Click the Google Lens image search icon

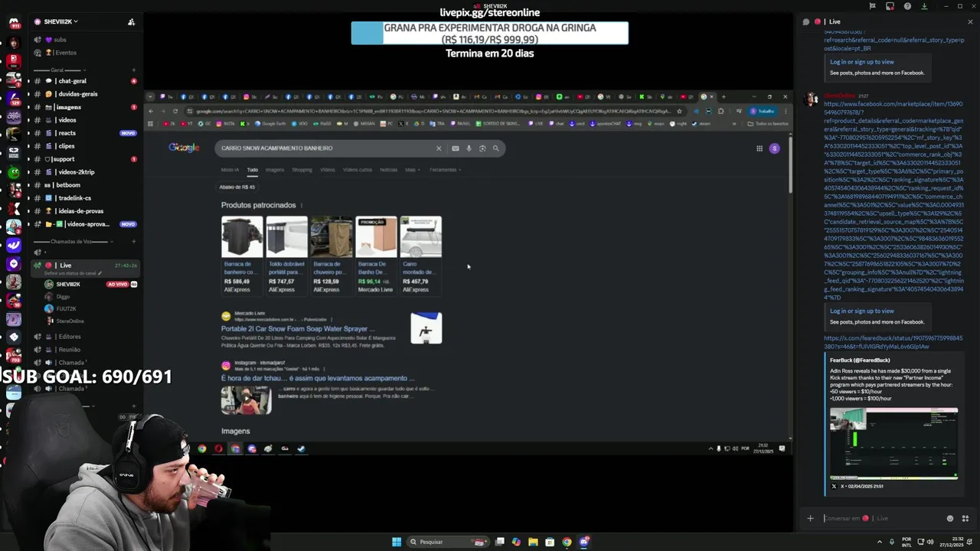click(x=482, y=148)
